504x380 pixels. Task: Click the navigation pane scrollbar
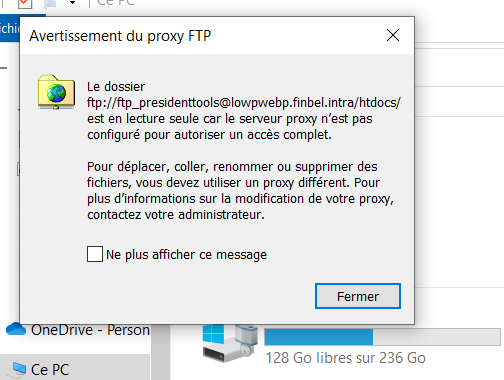161,352
